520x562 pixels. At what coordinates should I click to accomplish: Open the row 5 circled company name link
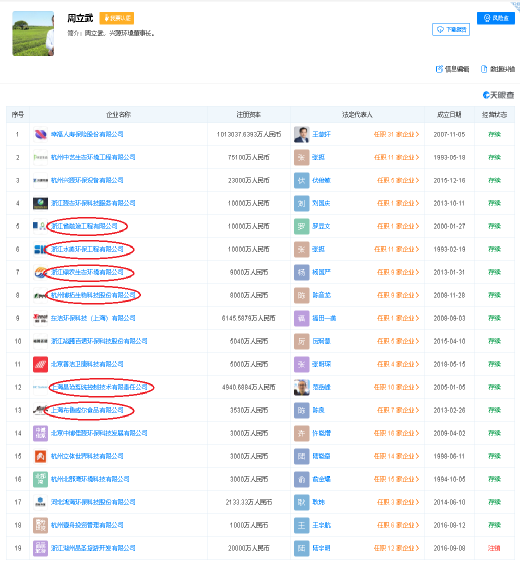tap(85, 226)
